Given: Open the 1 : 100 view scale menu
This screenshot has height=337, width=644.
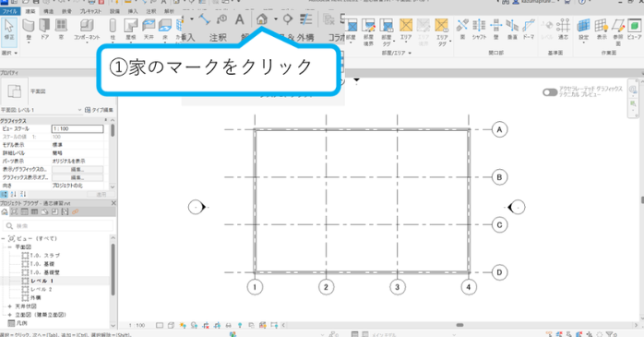Looking at the screenshot, I should click(x=137, y=326).
